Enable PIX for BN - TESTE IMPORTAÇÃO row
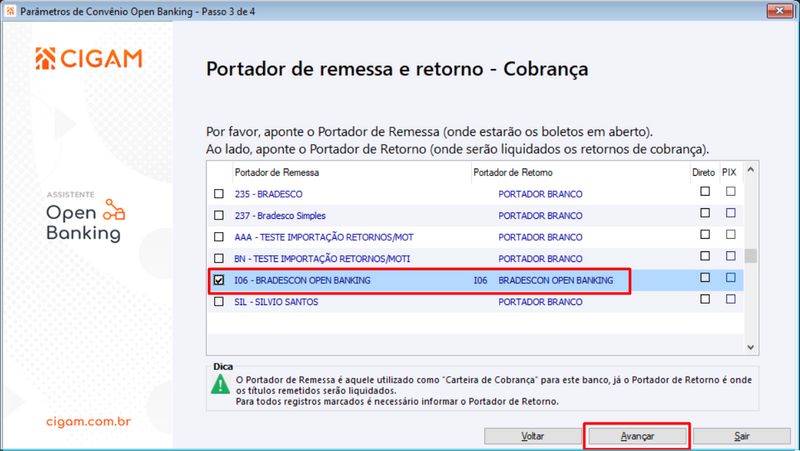Image resolution: width=800 pixels, height=451 pixels. click(731, 256)
